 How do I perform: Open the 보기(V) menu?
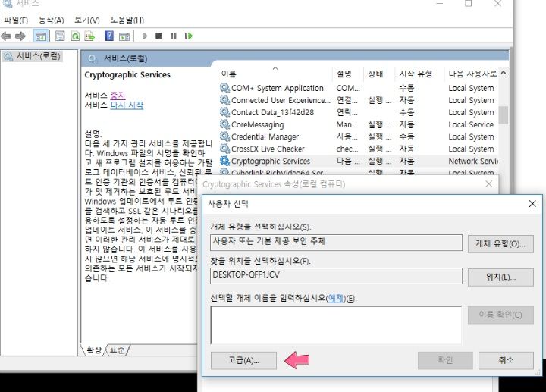pos(87,20)
